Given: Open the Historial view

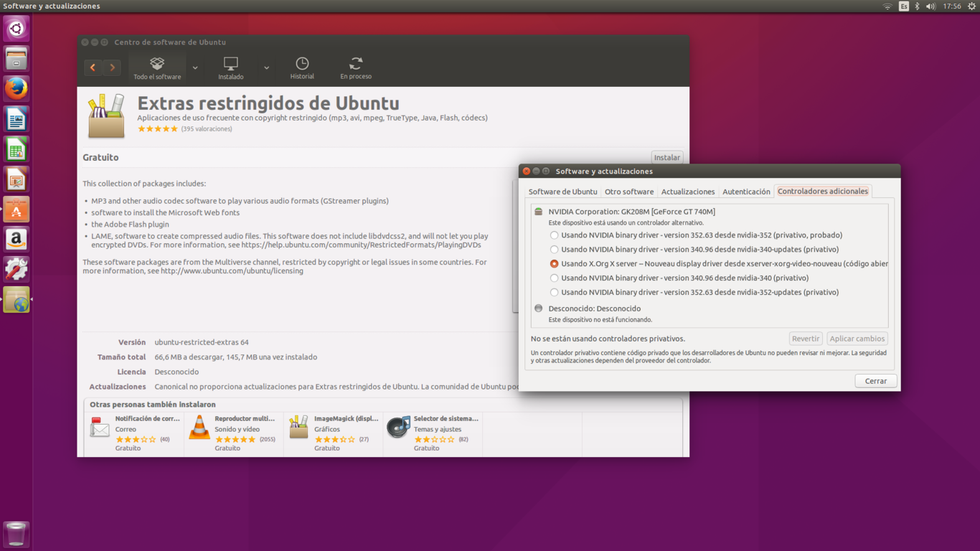Looking at the screenshot, I should point(302,68).
